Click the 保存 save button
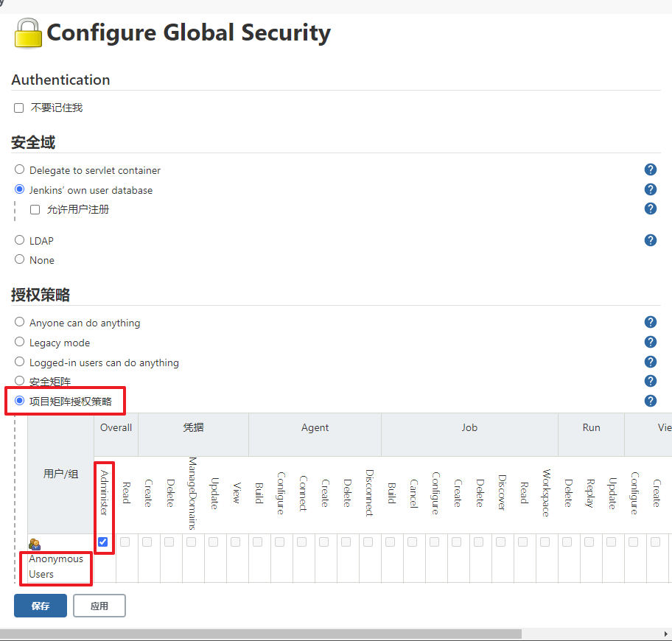The image size is (672, 641). click(x=41, y=606)
